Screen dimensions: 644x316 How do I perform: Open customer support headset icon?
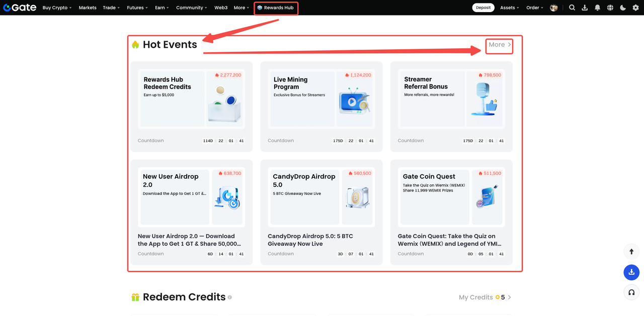[631, 292]
